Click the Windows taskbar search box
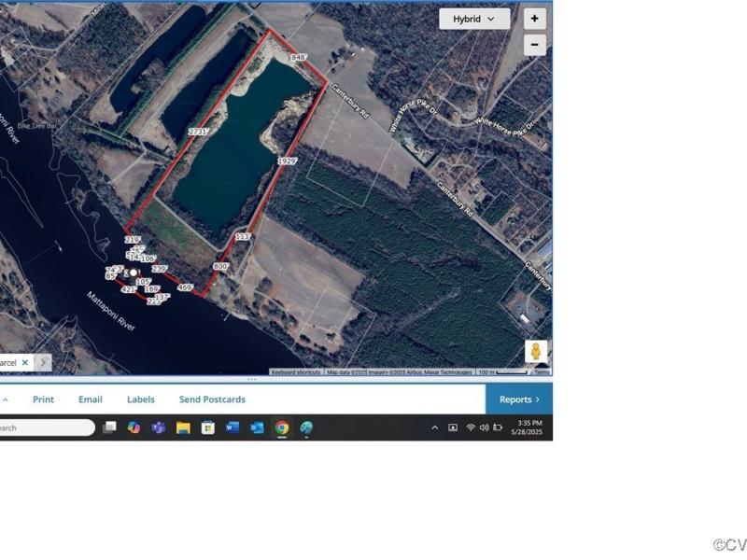 [47, 427]
